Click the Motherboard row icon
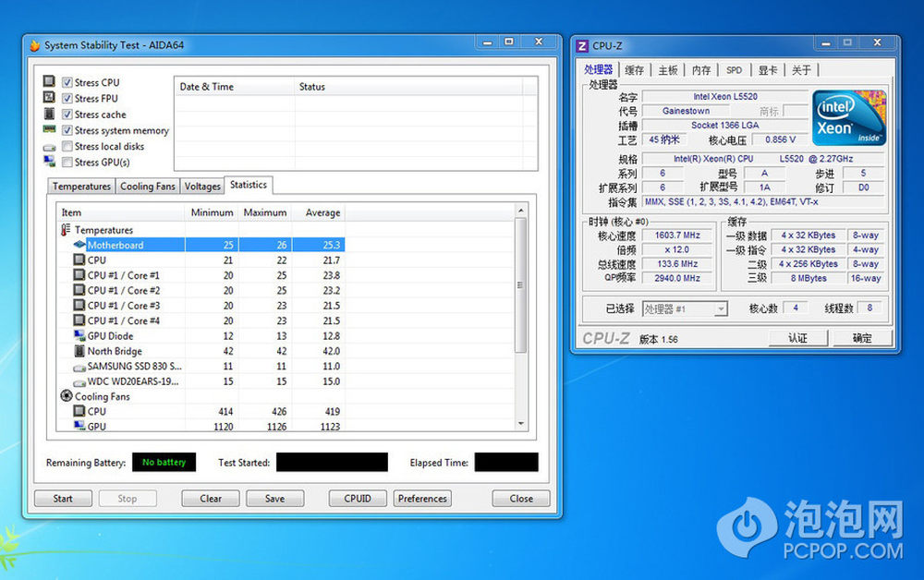This screenshot has height=580, width=924. pyautogui.click(x=79, y=245)
